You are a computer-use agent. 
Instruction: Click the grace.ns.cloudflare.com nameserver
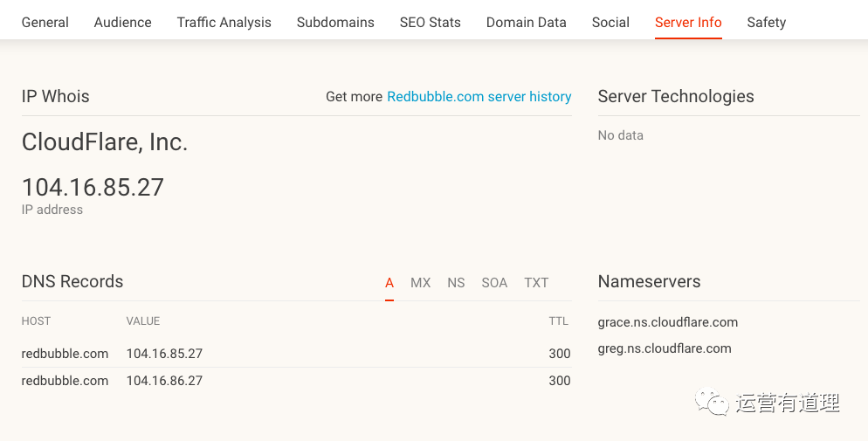point(668,322)
